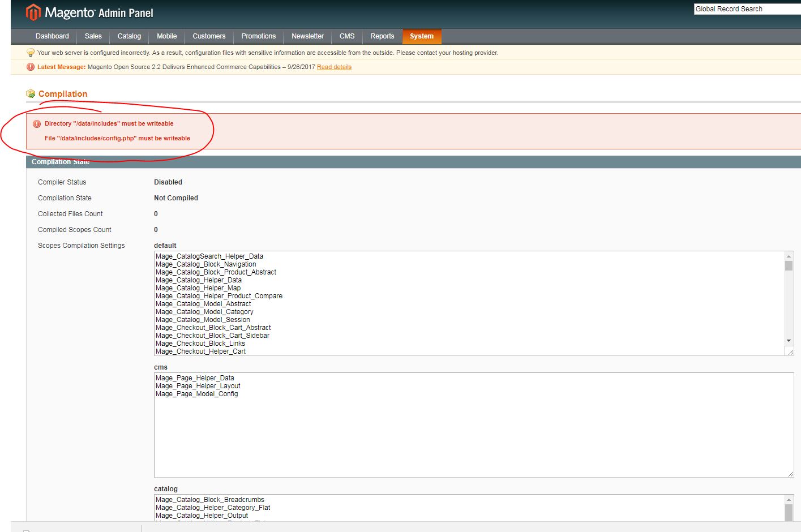Click the icon next to Compilation heading
The height and width of the screenshot is (532, 801).
(31, 94)
